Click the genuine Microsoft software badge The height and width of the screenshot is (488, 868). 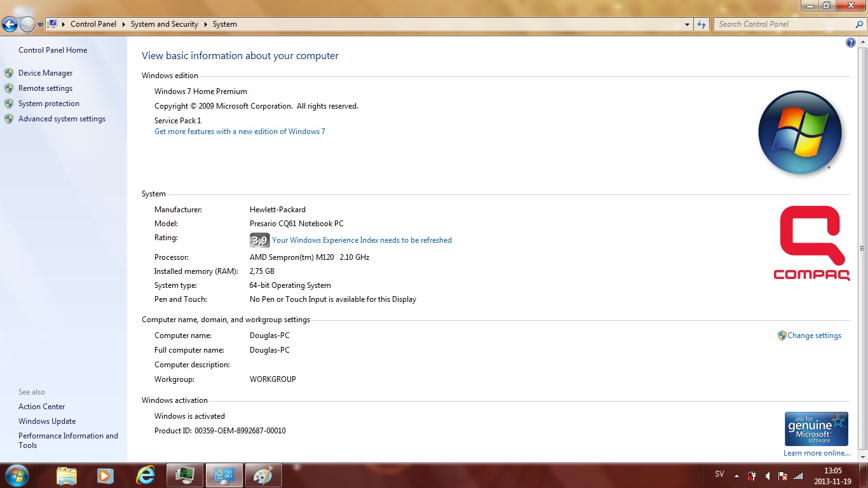[x=817, y=429]
